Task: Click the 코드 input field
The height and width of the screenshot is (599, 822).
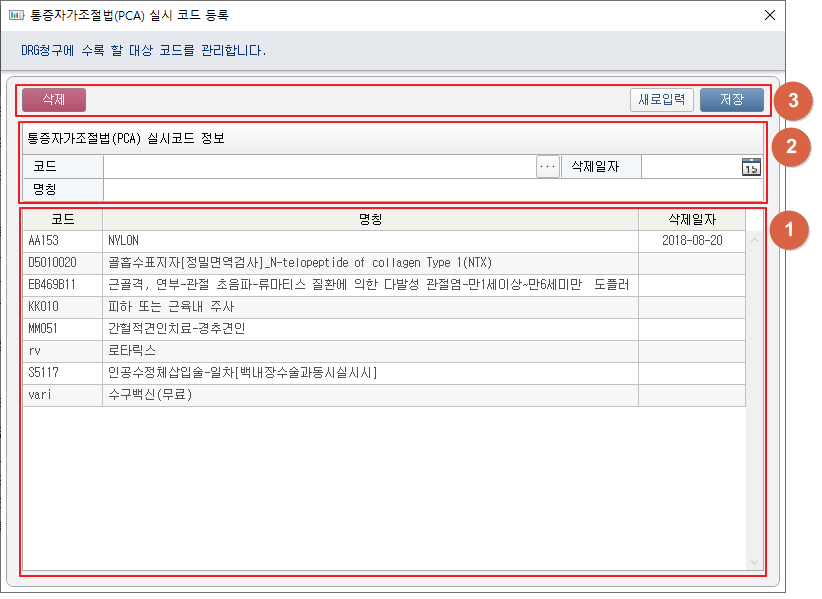Action: [x=318, y=167]
